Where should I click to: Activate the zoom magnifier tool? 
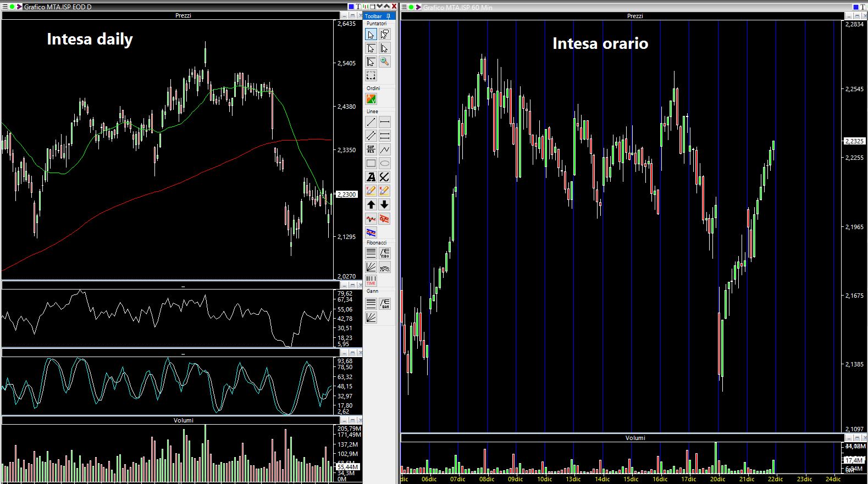pos(385,62)
